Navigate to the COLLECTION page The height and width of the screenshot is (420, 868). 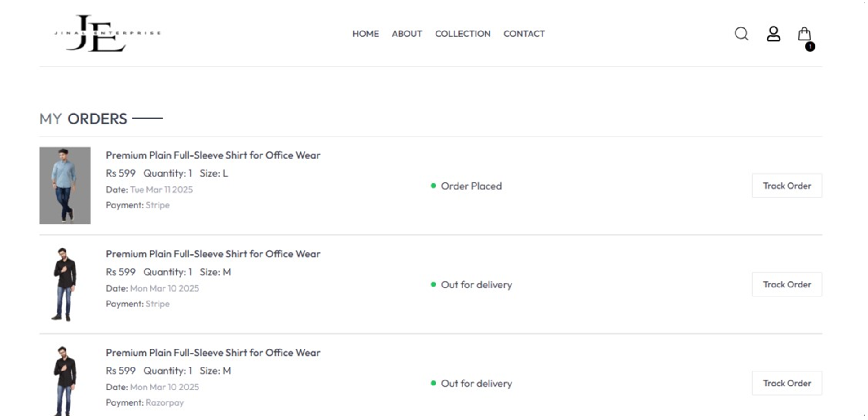pos(463,34)
